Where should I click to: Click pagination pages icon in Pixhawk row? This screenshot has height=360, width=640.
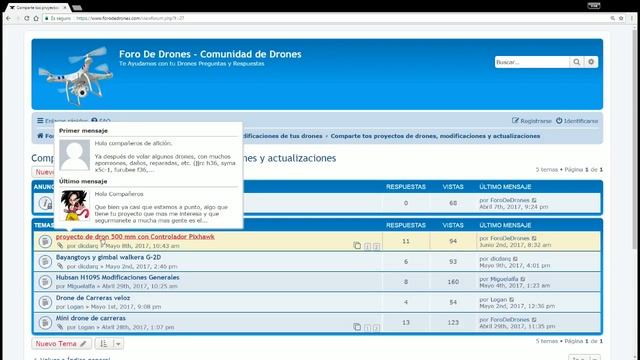(x=357, y=246)
